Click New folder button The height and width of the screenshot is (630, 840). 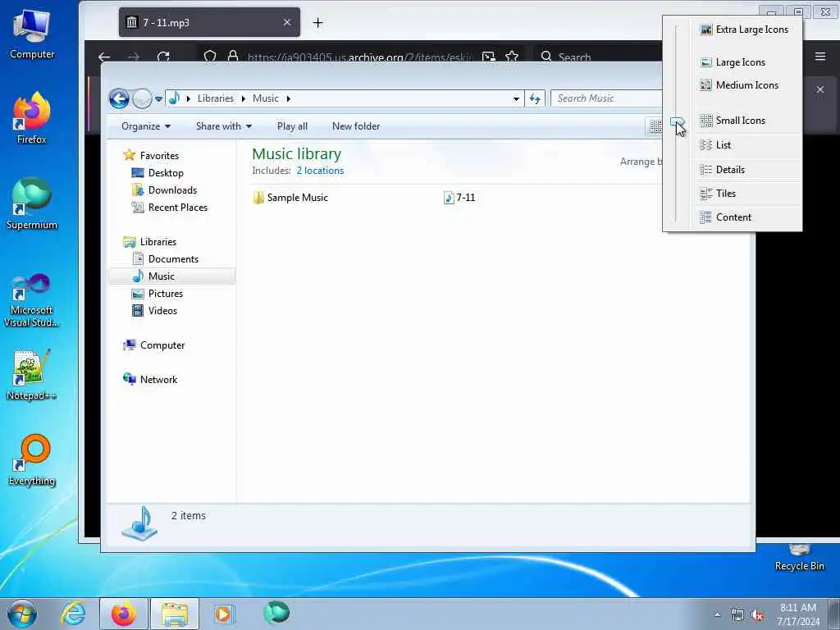tap(356, 126)
